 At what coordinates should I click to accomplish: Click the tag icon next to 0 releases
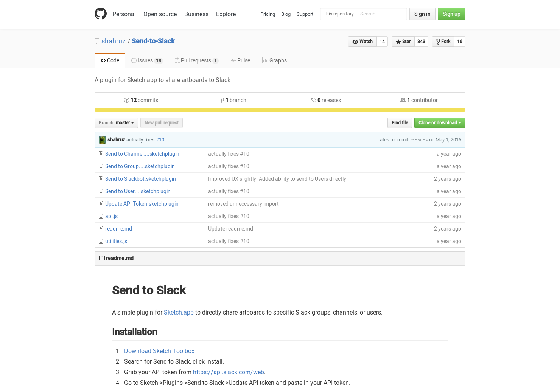[x=314, y=100]
